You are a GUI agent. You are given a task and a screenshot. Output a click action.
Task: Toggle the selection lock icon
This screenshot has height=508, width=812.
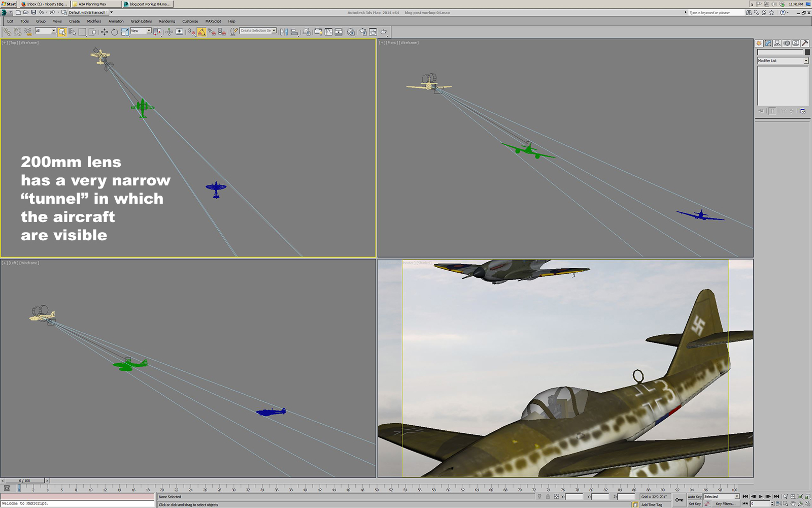pos(548,497)
